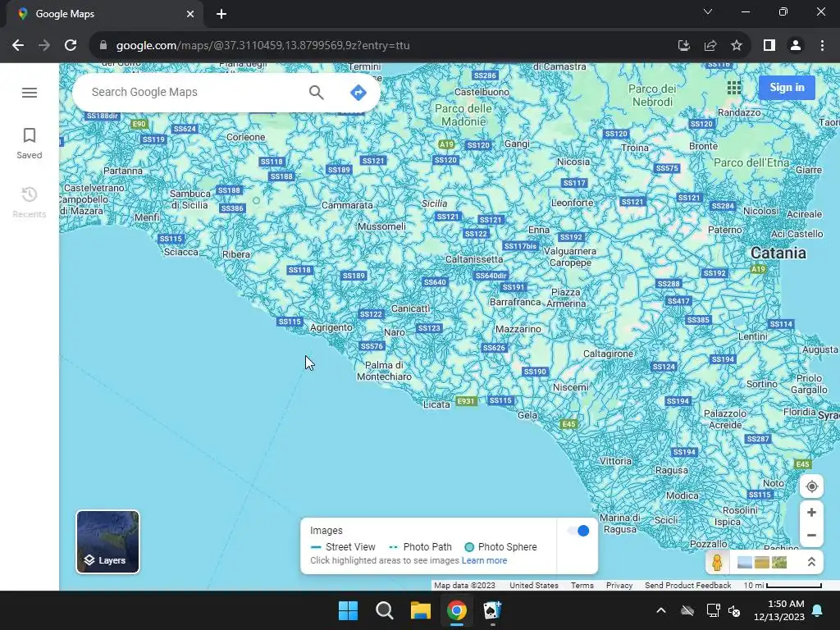This screenshot has height=630, width=840.
Task: Open the Recents panel
Action: (30, 203)
